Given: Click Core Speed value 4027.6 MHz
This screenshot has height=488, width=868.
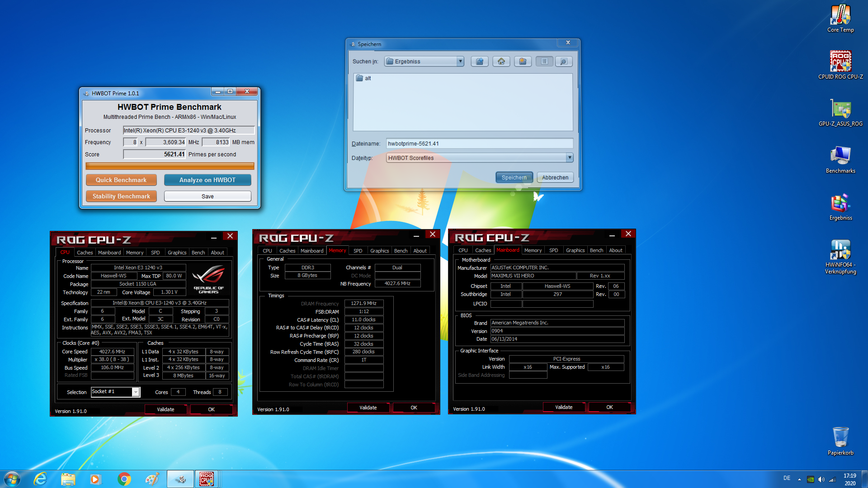Looking at the screenshot, I should [x=113, y=352].
